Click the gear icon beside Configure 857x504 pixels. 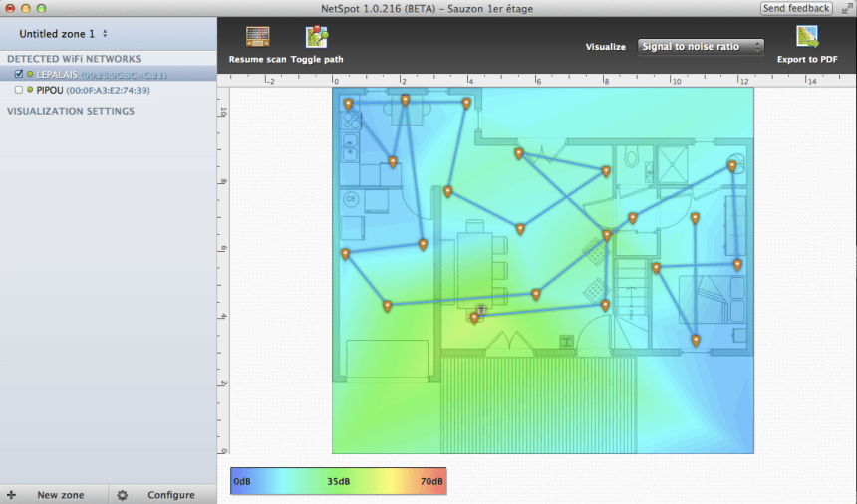pos(122,495)
